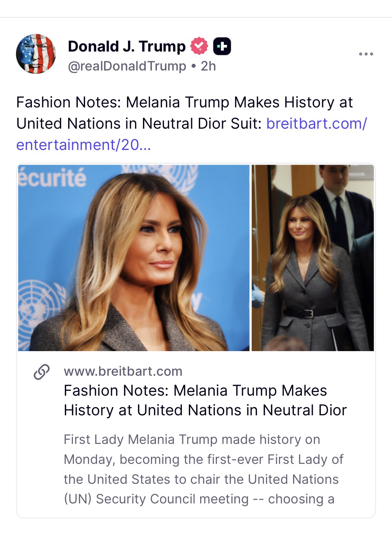Open the three-dot post options menu
The image size is (392, 533).
(x=366, y=54)
